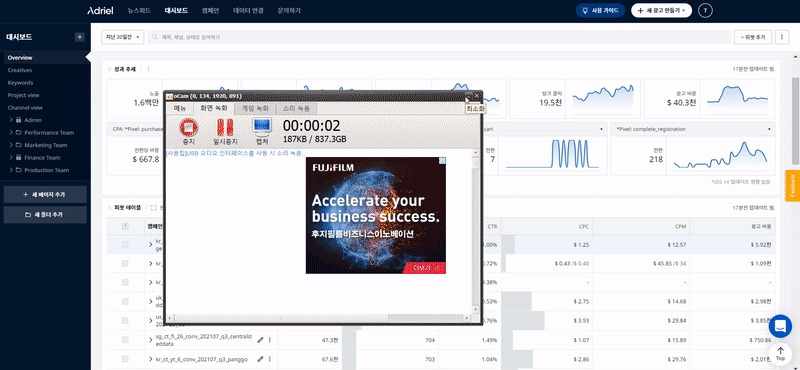
Task: Jump to top with the Top arrow
Action: tap(780, 353)
